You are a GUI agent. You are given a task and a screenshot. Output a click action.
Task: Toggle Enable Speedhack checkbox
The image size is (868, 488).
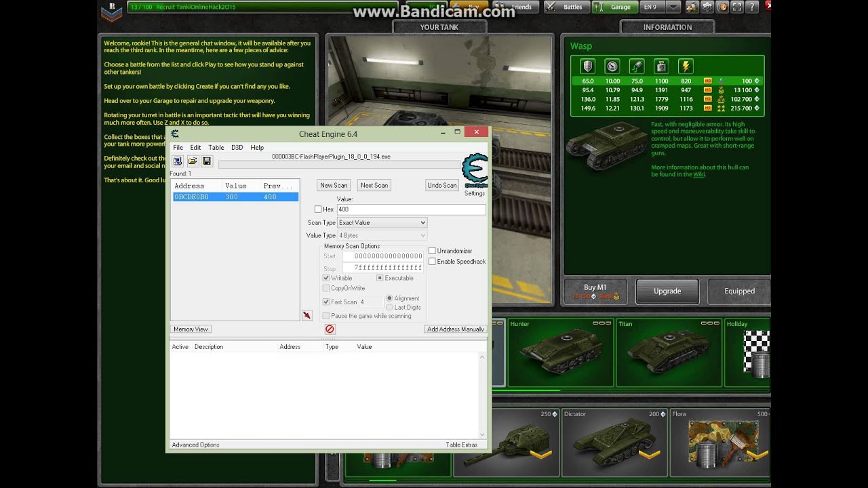[x=432, y=262]
